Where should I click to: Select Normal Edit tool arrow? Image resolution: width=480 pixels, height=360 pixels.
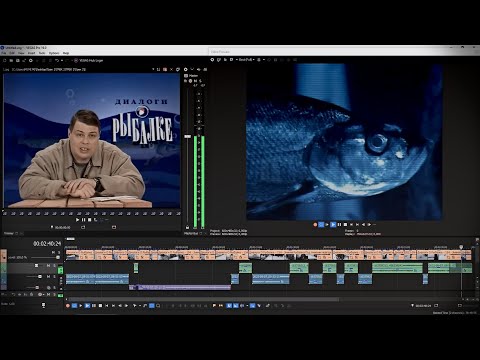134,306
